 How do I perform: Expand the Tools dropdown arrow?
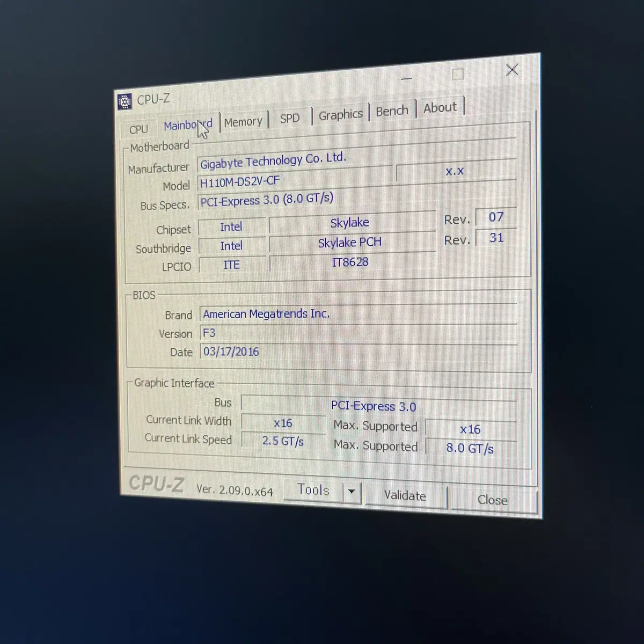pos(352,492)
